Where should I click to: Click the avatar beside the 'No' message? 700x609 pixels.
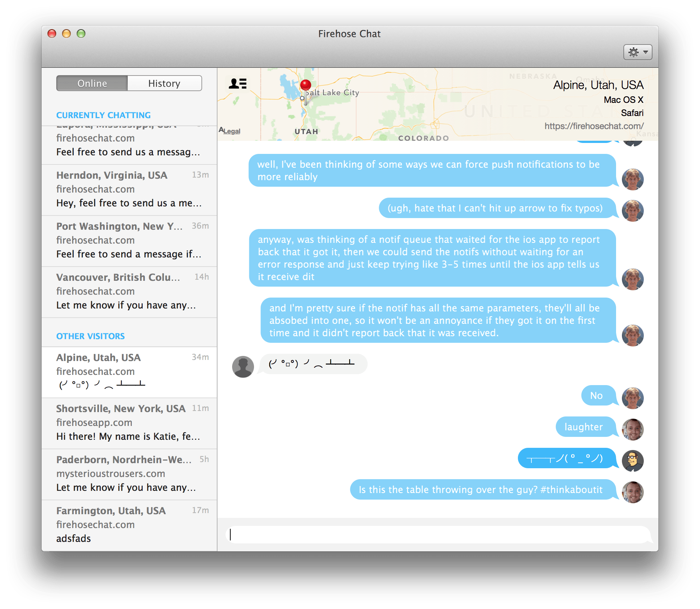(632, 398)
